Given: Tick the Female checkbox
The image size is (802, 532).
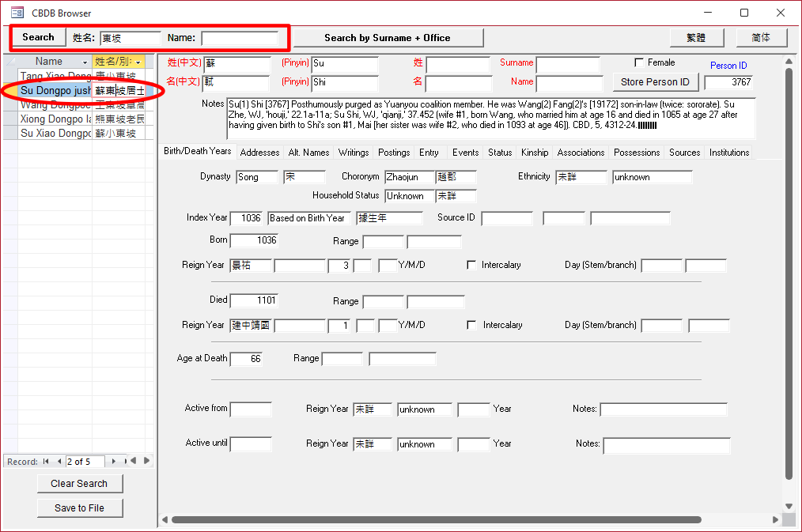Looking at the screenshot, I should coord(639,62).
